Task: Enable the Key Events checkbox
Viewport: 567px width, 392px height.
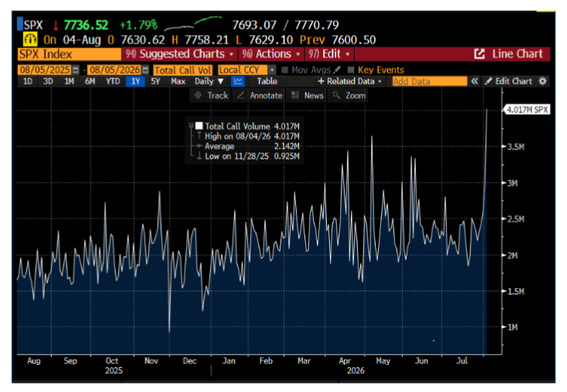Action: click(x=350, y=70)
